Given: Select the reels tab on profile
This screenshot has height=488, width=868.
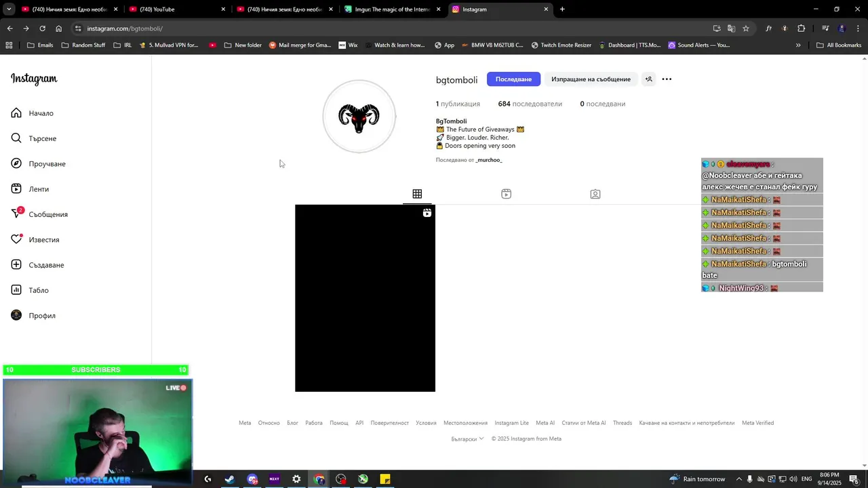Looking at the screenshot, I should point(506,194).
